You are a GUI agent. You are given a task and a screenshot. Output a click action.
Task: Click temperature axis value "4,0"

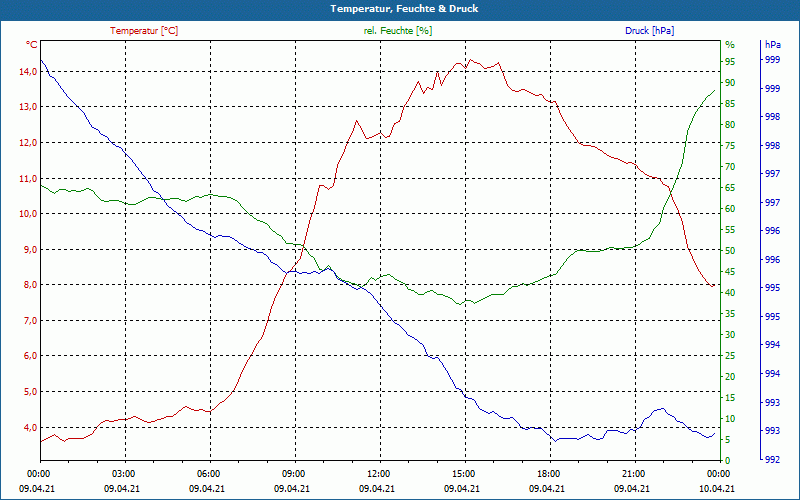click(x=30, y=428)
